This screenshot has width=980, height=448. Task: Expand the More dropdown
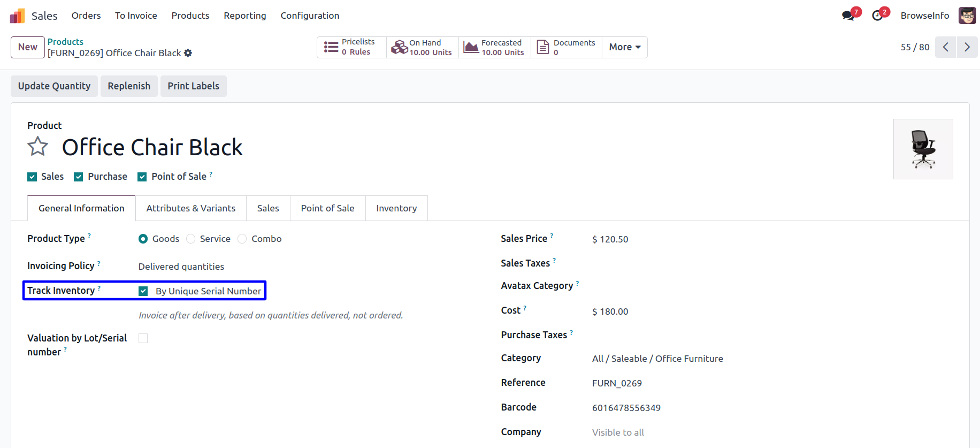pyautogui.click(x=624, y=47)
